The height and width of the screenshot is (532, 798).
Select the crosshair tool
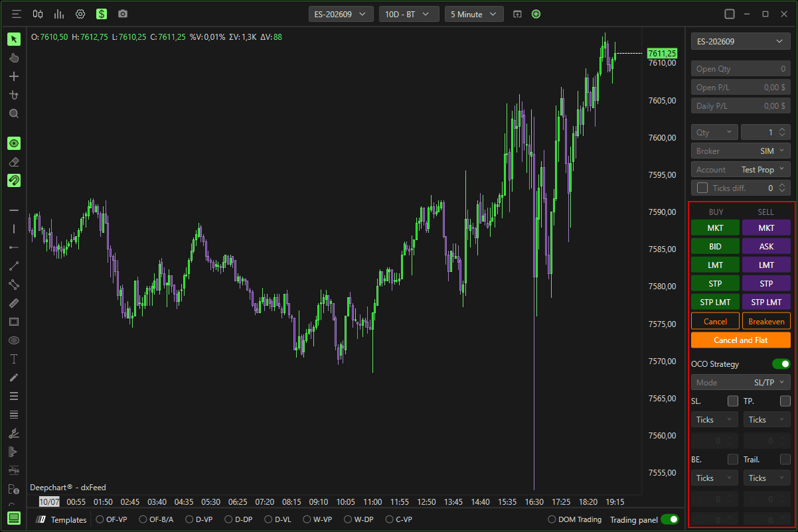click(x=14, y=76)
